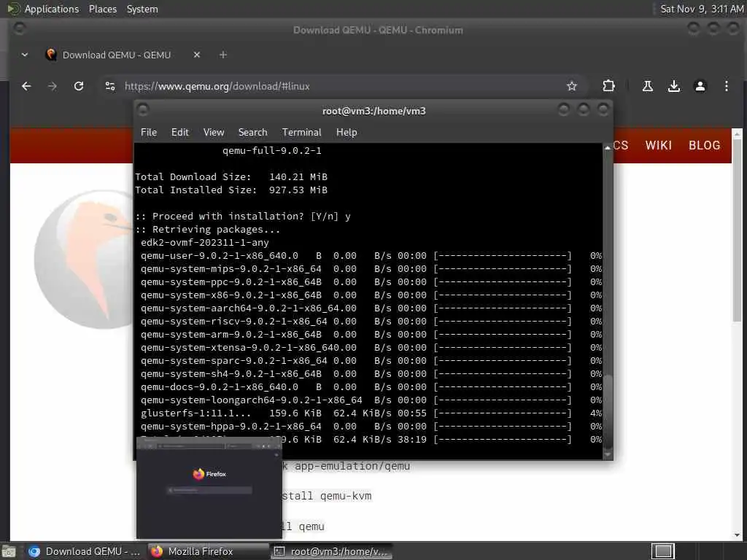Click the terminal window menu button
The image size is (747, 560).
[x=143, y=110]
